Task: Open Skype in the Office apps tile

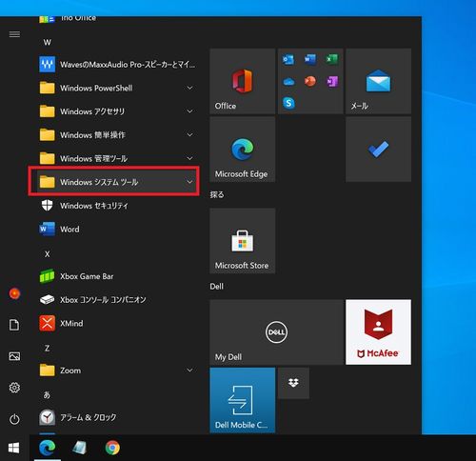Action: coord(288,103)
